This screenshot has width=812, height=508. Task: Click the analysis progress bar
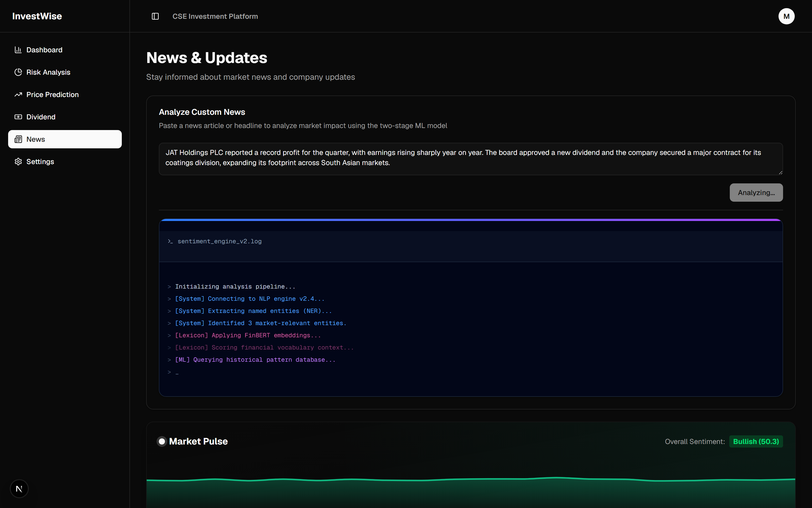pyautogui.click(x=470, y=220)
